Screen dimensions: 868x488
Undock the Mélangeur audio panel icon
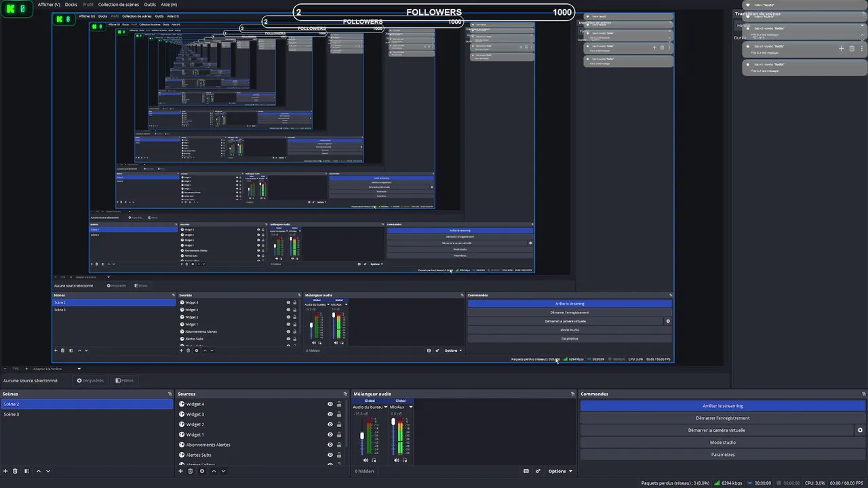pyautogui.click(x=572, y=394)
